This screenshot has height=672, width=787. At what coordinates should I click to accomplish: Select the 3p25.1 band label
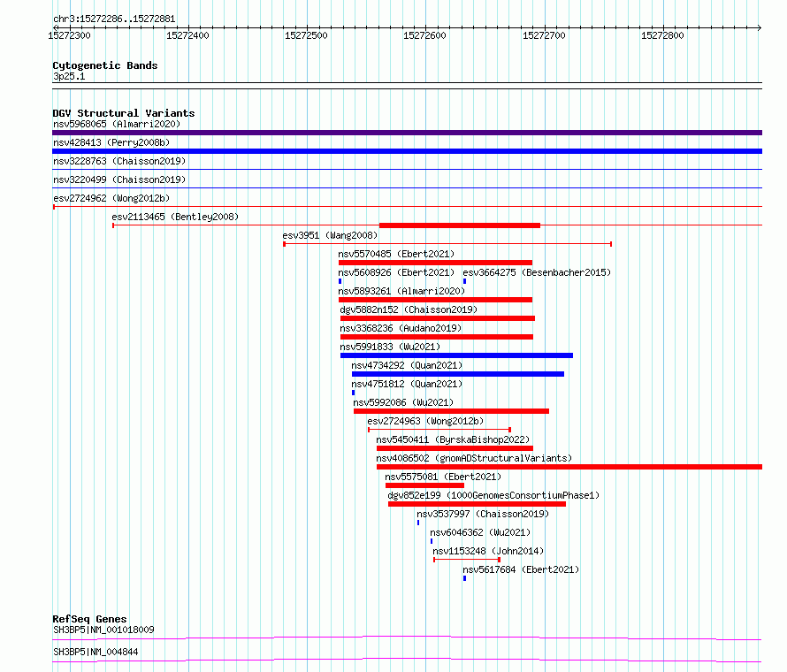pyautogui.click(x=69, y=76)
